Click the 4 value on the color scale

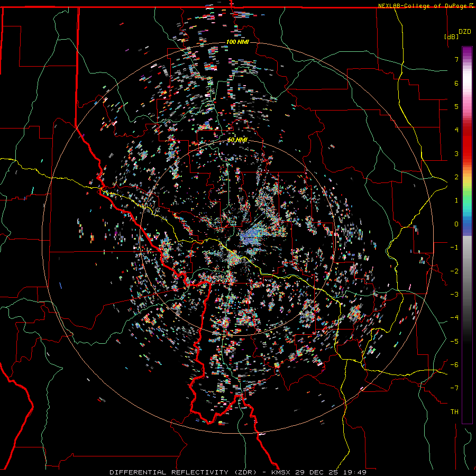tap(456, 130)
